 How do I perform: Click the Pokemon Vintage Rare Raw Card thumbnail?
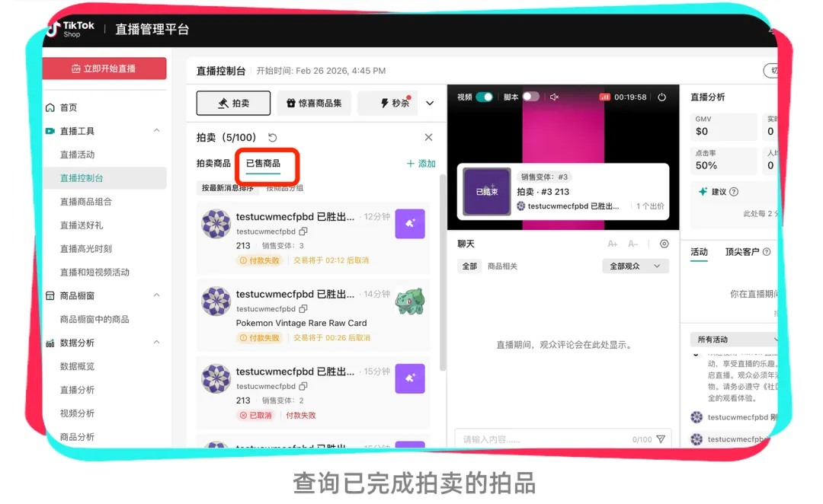click(x=410, y=301)
